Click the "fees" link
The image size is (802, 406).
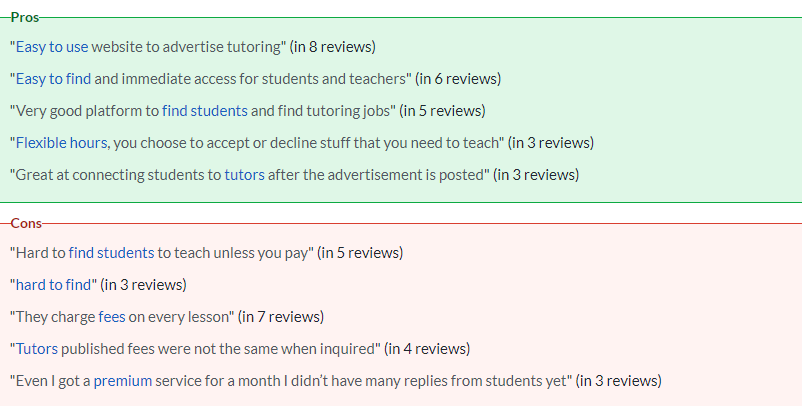tap(112, 317)
